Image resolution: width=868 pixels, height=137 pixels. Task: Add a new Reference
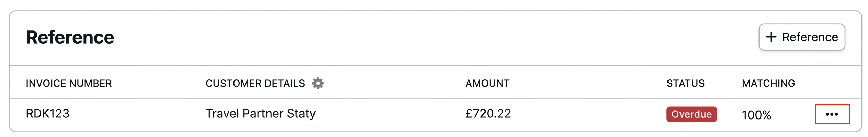[x=801, y=37]
